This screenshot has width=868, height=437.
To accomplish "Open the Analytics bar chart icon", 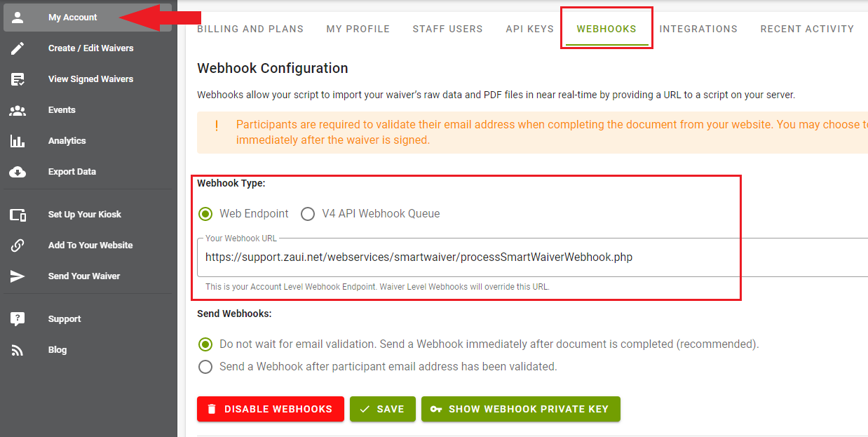I will click(18, 141).
